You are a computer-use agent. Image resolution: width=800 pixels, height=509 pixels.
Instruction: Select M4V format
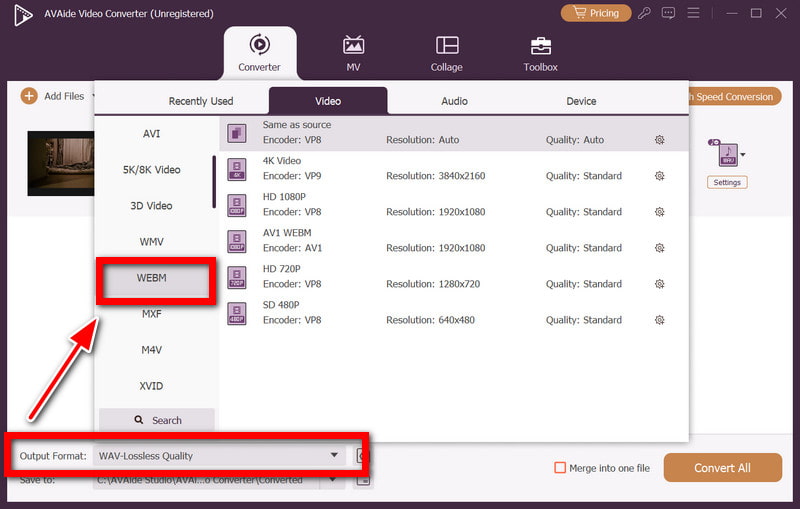tap(152, 350)
